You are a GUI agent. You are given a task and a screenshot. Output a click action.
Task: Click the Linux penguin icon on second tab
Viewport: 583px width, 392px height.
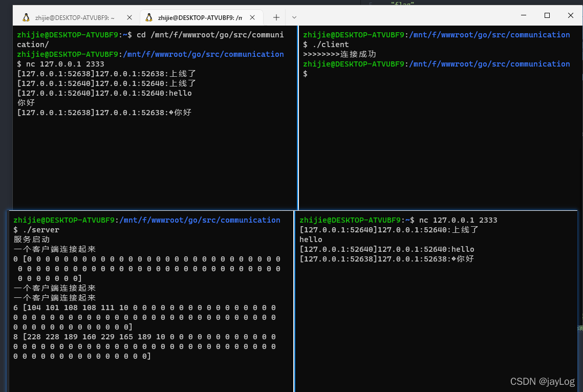[x=149, y=17]
